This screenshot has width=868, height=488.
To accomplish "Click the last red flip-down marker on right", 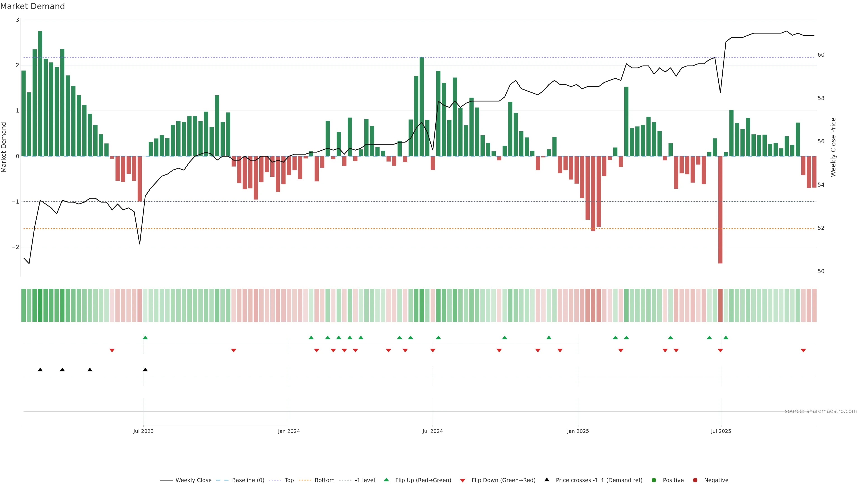I will (803, 351).
